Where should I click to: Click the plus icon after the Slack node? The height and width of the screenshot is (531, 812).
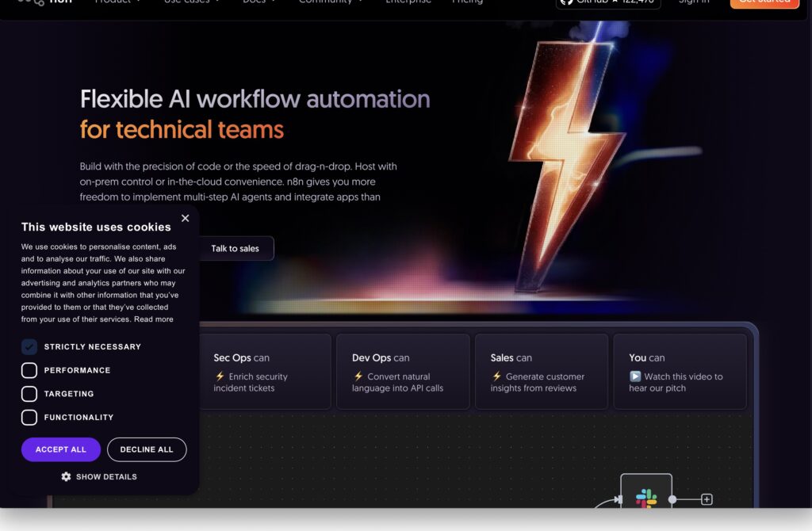(x=707, y=499)
